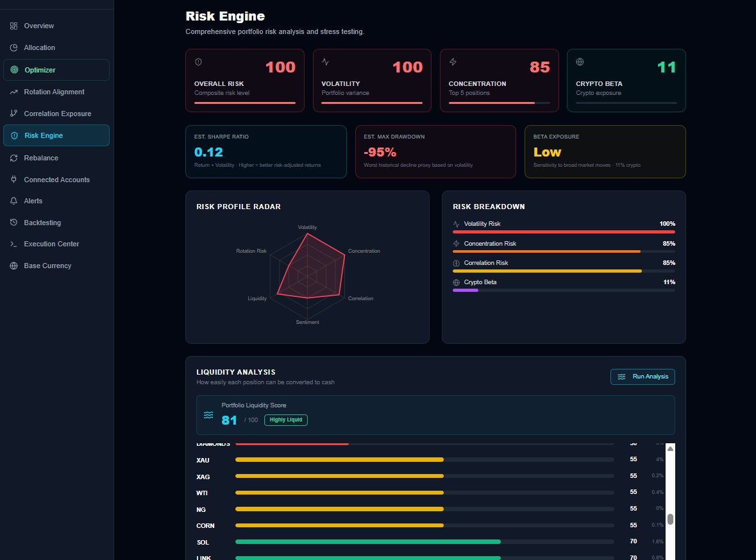Click the Volatility axis label on radar

pos(307,227)
